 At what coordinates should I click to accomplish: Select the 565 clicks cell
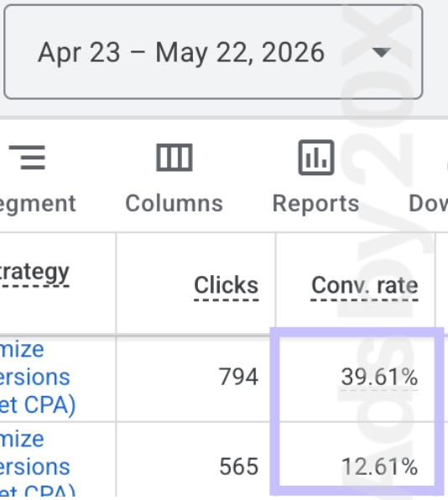click(238, 466)
